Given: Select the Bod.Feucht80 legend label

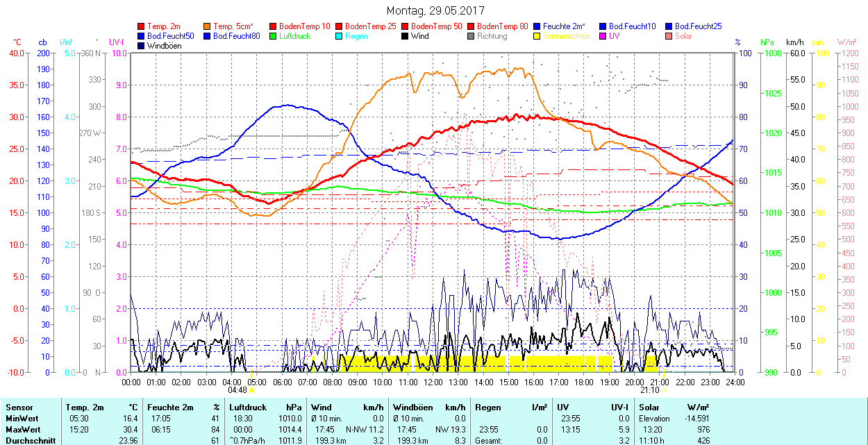Looking at the screenshot, I should [x=236, y=36].
